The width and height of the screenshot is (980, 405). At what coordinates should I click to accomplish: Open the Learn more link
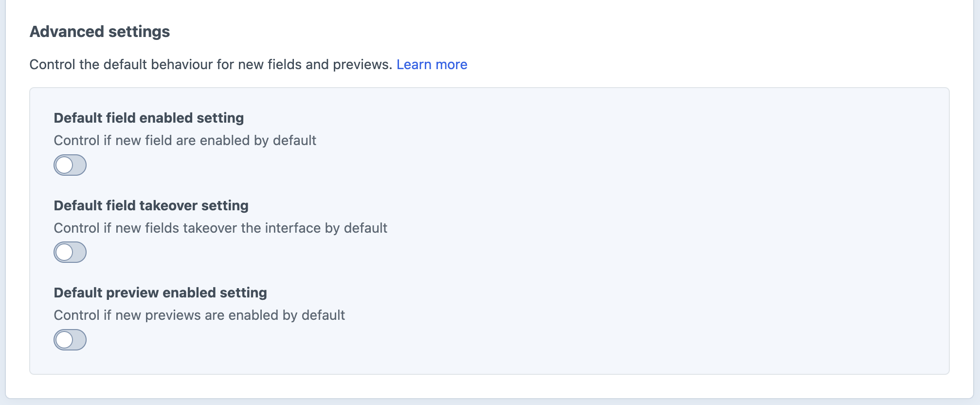pos(432,65)
